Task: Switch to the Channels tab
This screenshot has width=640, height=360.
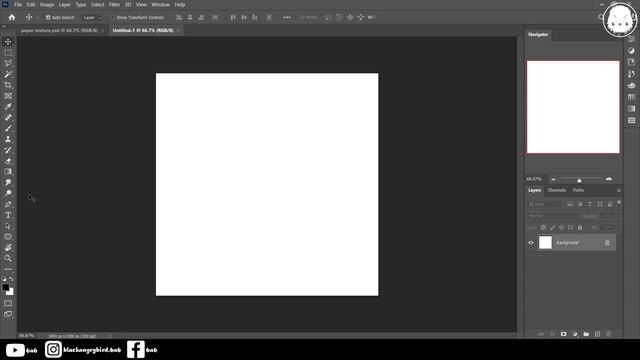Action: coord(557,190)
